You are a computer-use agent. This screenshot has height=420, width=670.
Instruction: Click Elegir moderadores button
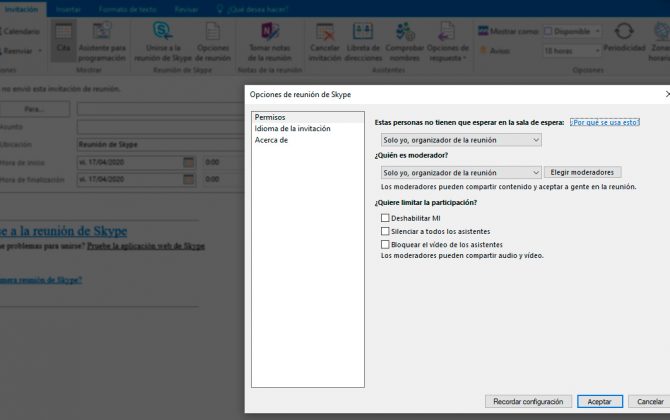click(582, 172)
